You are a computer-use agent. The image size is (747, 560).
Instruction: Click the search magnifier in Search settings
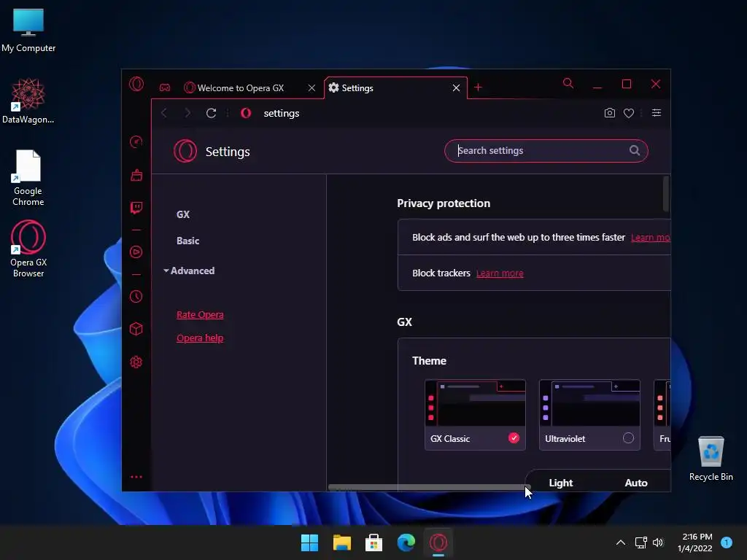click(635, 150)
